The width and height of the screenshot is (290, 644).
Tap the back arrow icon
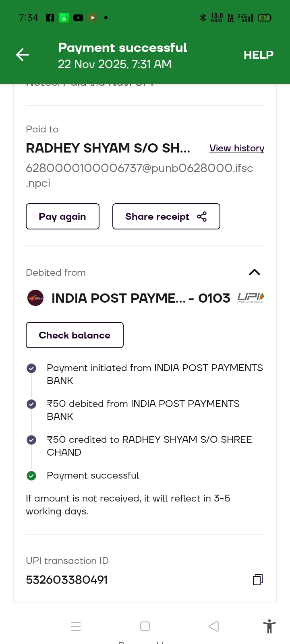tap(23, 55)
